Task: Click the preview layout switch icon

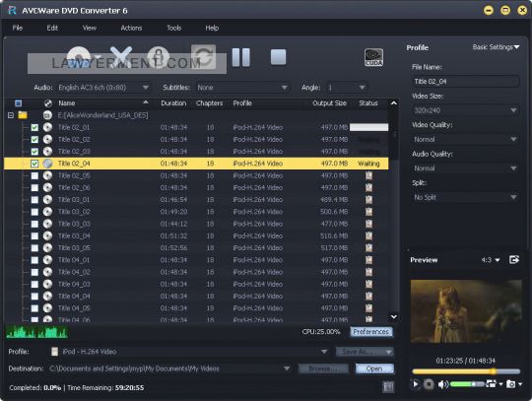Action: pyautogui.click(x=492, y=383)
